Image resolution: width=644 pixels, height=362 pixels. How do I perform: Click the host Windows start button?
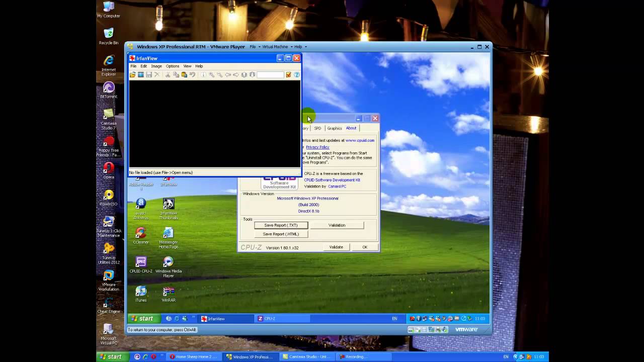pos(111,357)
